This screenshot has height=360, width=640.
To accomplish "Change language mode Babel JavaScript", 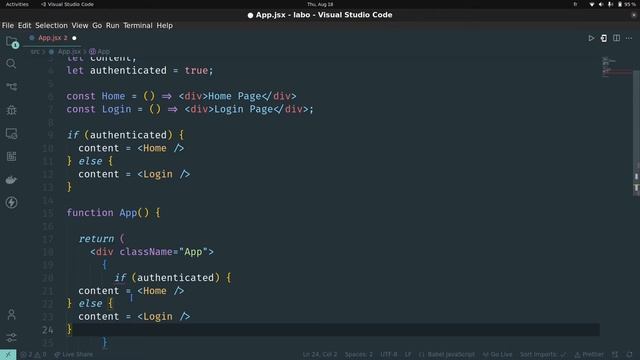I will click(x=447, y=355).
